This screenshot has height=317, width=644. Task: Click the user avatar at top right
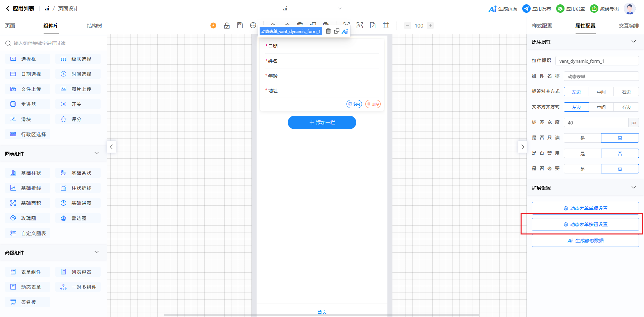pos(629,9)
